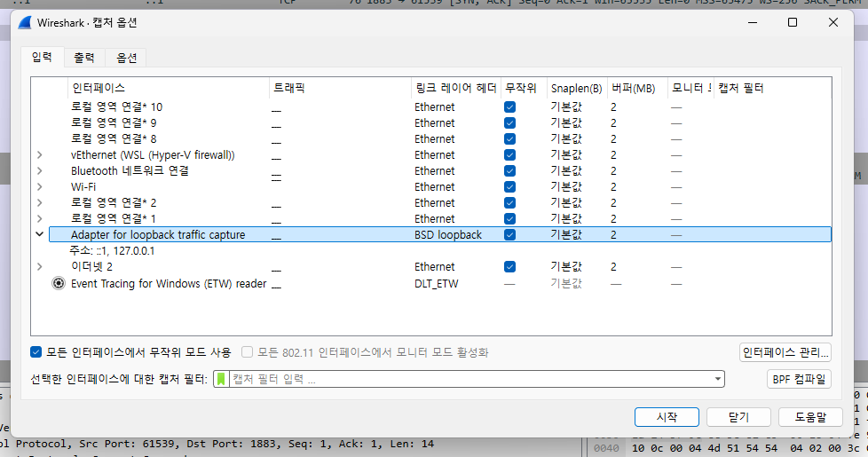Select the 로컬 영역 연결* 10 interface
868x457 pixels.
pos(117,106)
